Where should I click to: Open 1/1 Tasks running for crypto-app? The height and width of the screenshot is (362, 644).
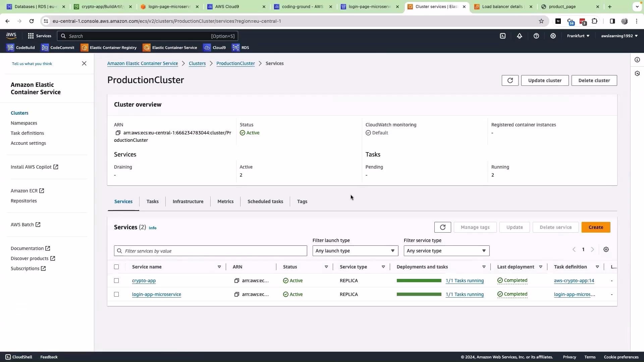pos(465,281)
